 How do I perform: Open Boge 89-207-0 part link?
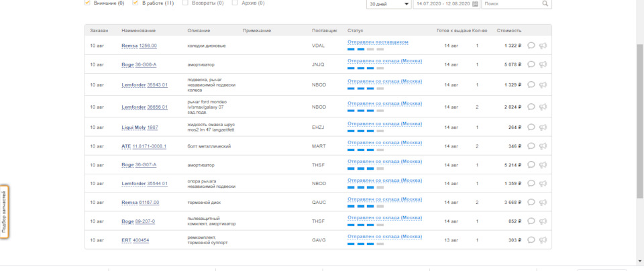point(138,221)
